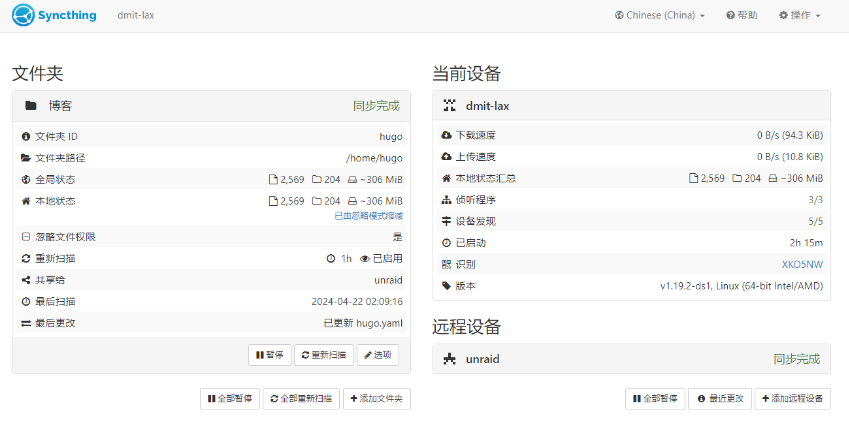The width and height of the screenshot is (849, 448).
Task: Expand the unraid remote device panel
Action: [631, 359]
